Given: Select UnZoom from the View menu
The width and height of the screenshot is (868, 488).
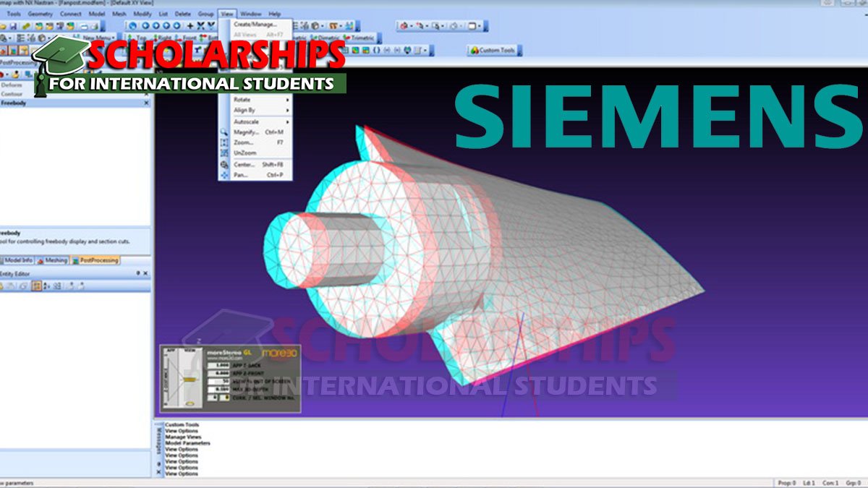Looking at the screenshot, I should 255,153.
